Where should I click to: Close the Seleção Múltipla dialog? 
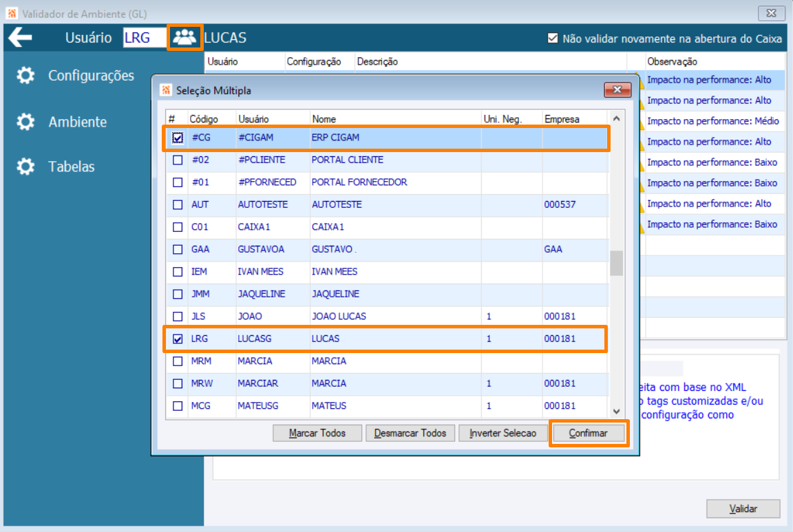[x=617, y=90]
